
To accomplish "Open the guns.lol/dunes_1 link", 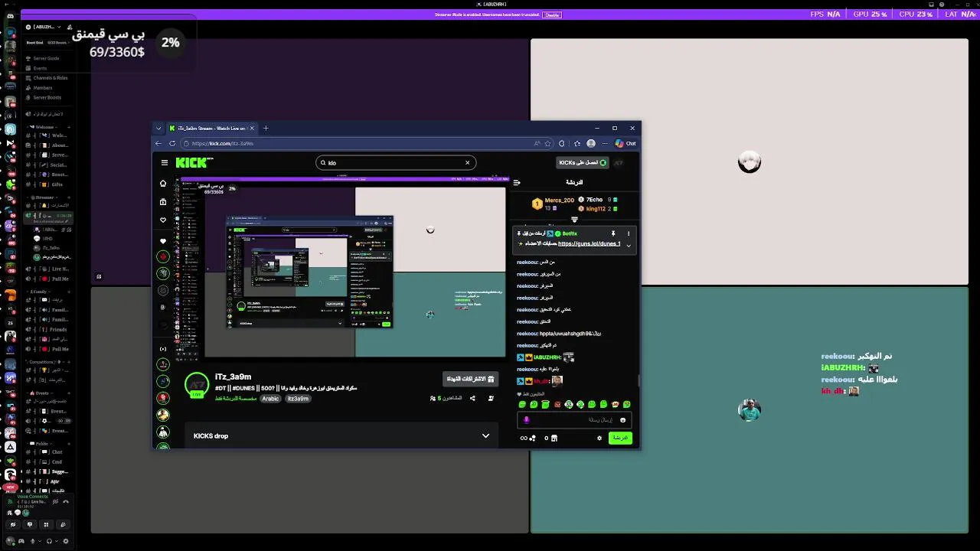I will [589, 244].
